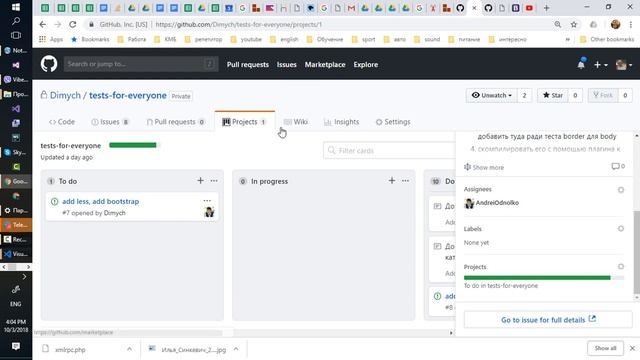Image resolution: width=640 pixels, height=360 pixels.
Task: Go back with browser back arrow
Action: click(42, 24)
